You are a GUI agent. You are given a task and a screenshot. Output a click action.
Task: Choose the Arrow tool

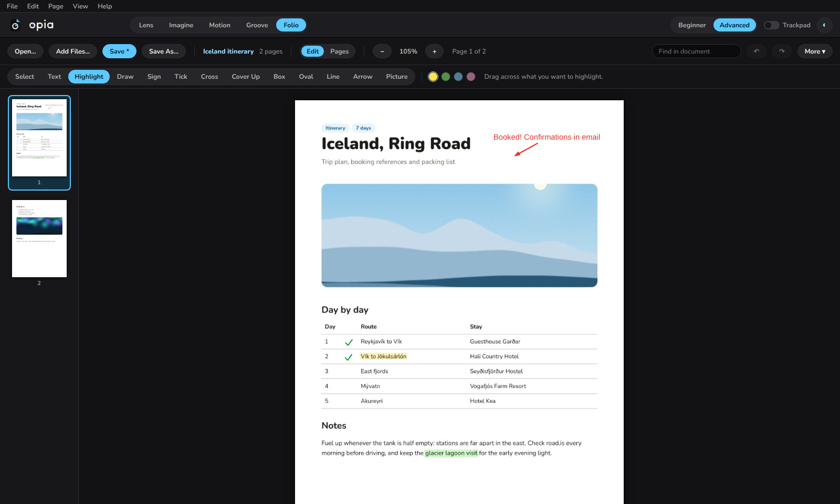[363, 77]
